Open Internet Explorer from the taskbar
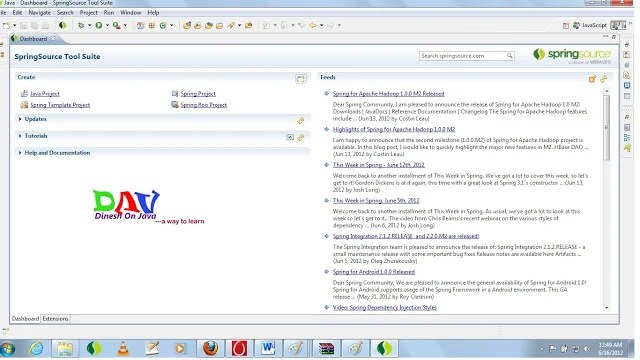The width and height of the screenshot is (640, 360). tap(36, 349)
